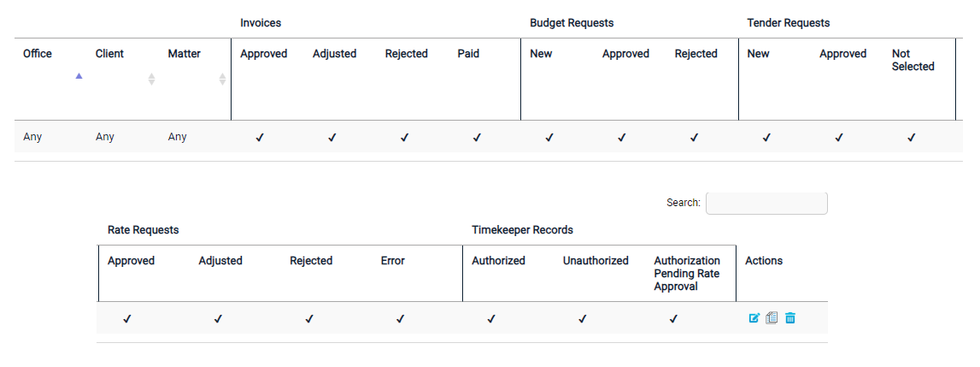Click the Office value Any cell
Viewport: 980px width, 367px height.
(32, 137)
